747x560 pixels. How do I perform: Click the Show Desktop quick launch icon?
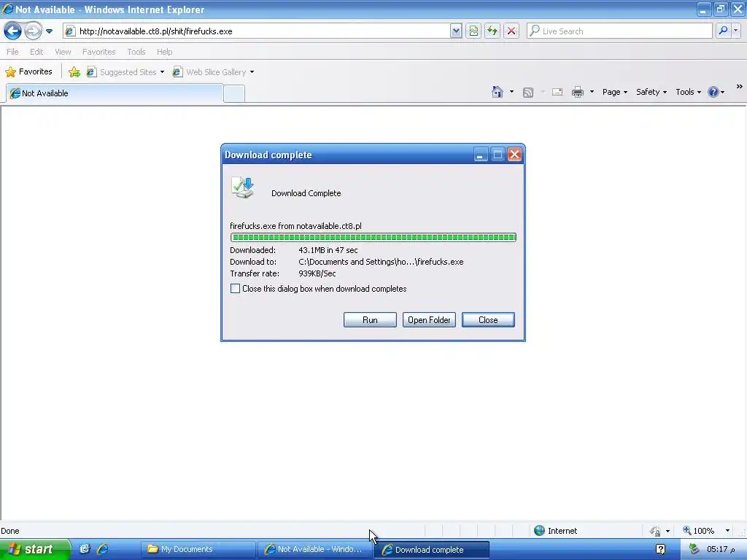point(85,549)
